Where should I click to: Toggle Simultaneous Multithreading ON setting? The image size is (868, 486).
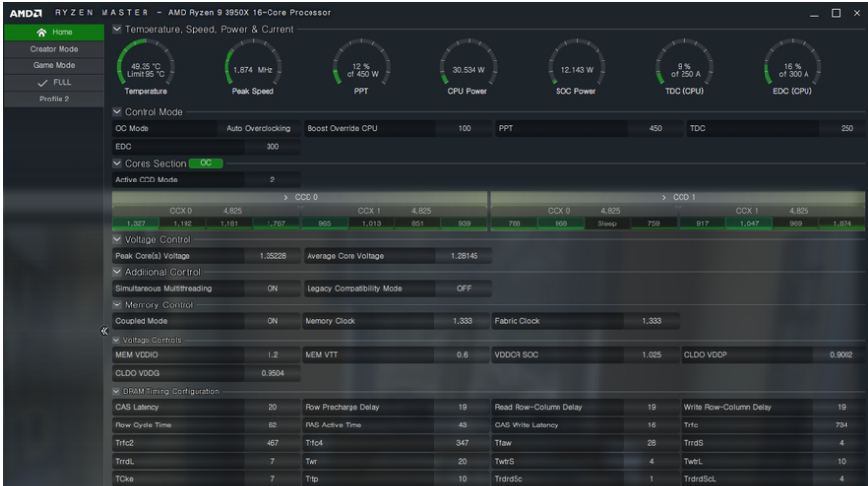click(272, 288)
